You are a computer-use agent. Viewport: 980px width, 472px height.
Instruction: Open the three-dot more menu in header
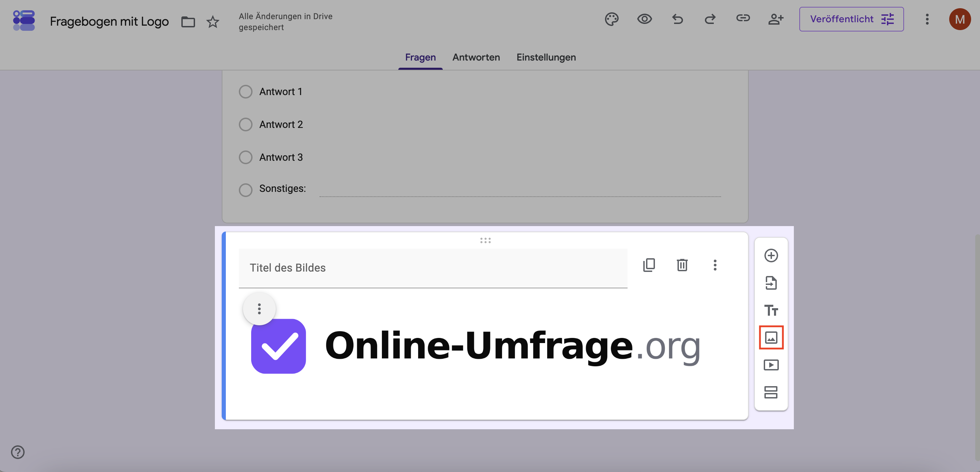pos(927,19)
